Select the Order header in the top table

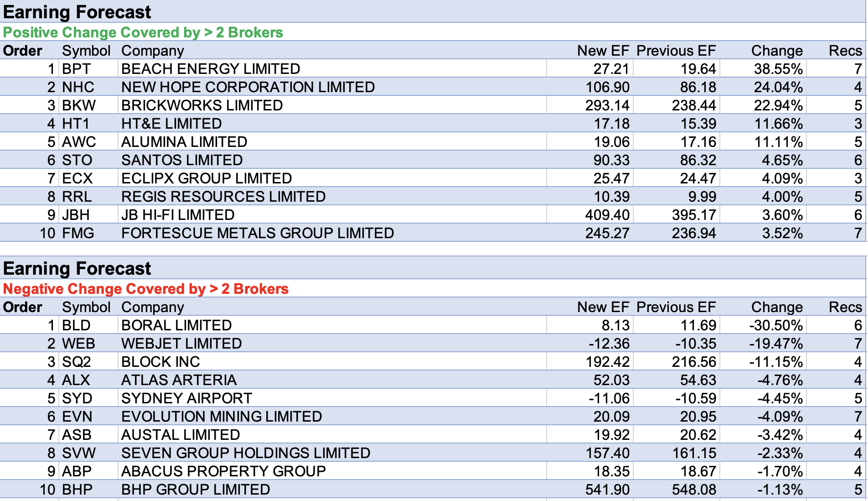click(x=23, y=51)
